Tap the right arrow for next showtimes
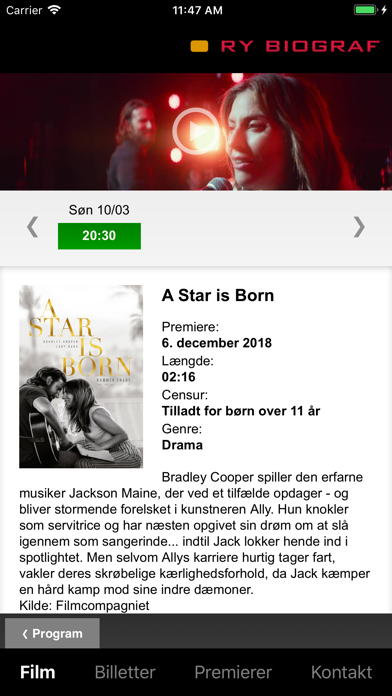Viewport: 392px width, 696px height. (359, 227)
